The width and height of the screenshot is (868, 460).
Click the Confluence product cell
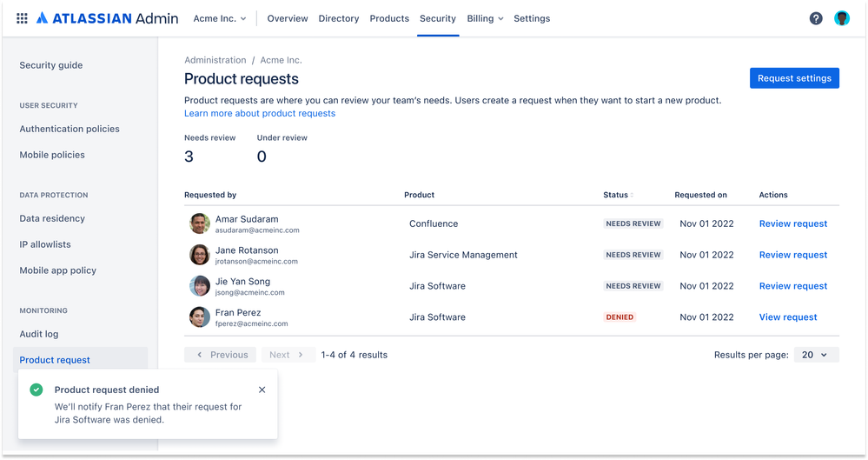coord(434,223)
